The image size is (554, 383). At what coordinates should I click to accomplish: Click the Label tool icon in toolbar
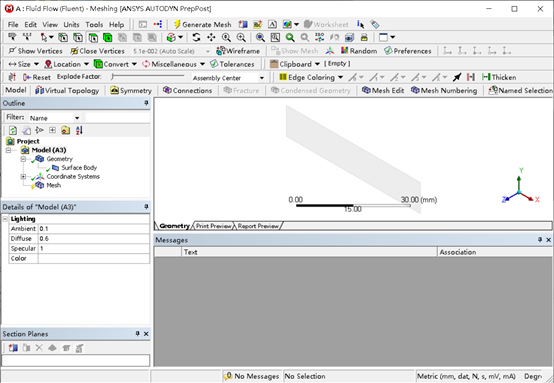(x=12, y=37)
